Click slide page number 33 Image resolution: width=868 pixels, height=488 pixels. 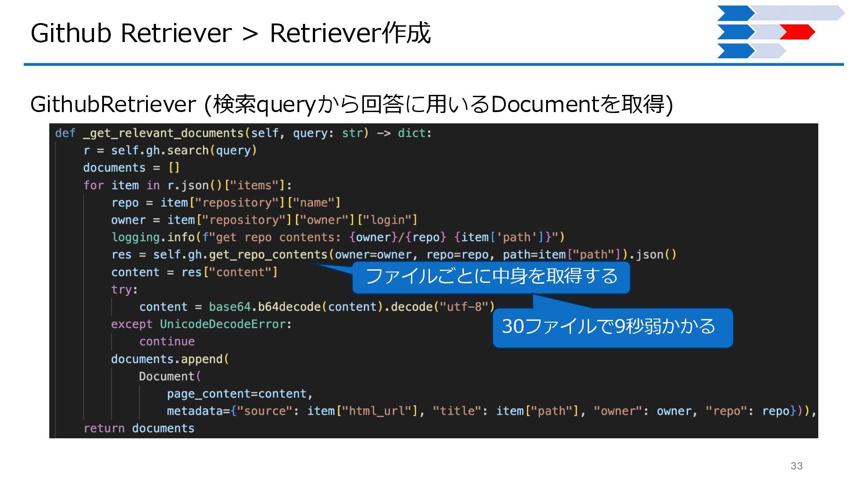point(797,466)
